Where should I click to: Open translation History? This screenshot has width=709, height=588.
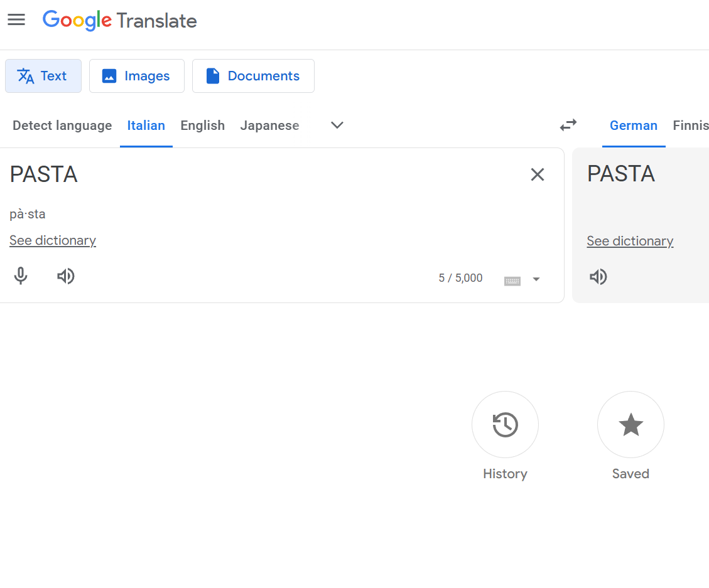click(x=505, y=425)
